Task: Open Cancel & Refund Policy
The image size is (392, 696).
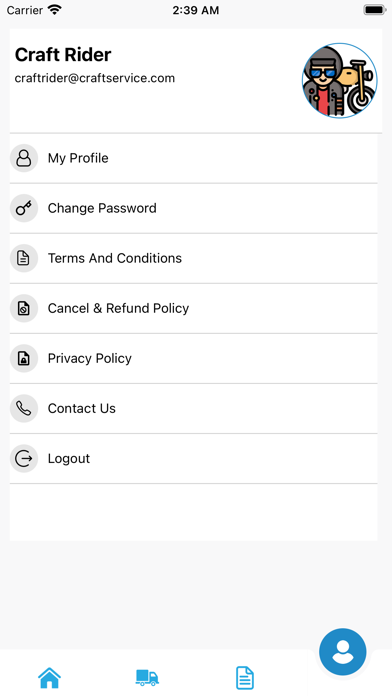Action: click(x=194, y=308)
